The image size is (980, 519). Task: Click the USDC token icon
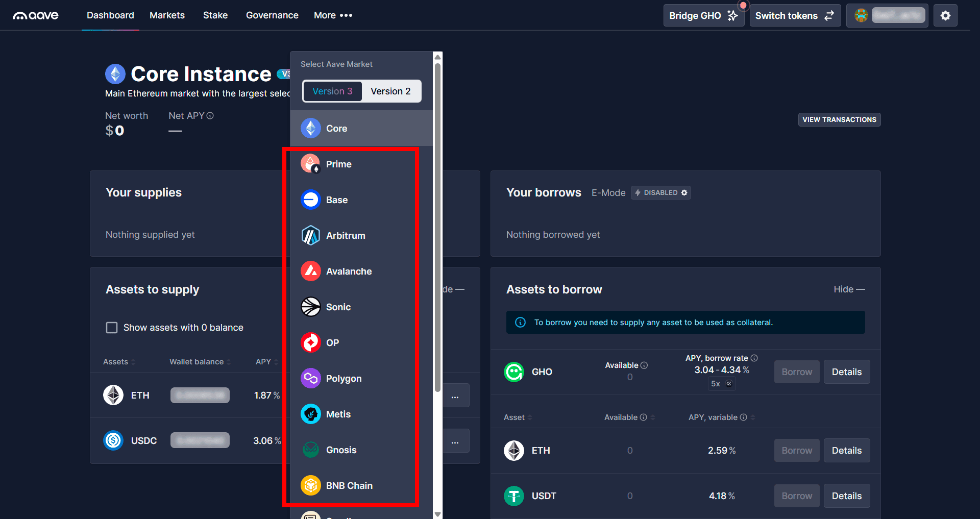point(113,440)
